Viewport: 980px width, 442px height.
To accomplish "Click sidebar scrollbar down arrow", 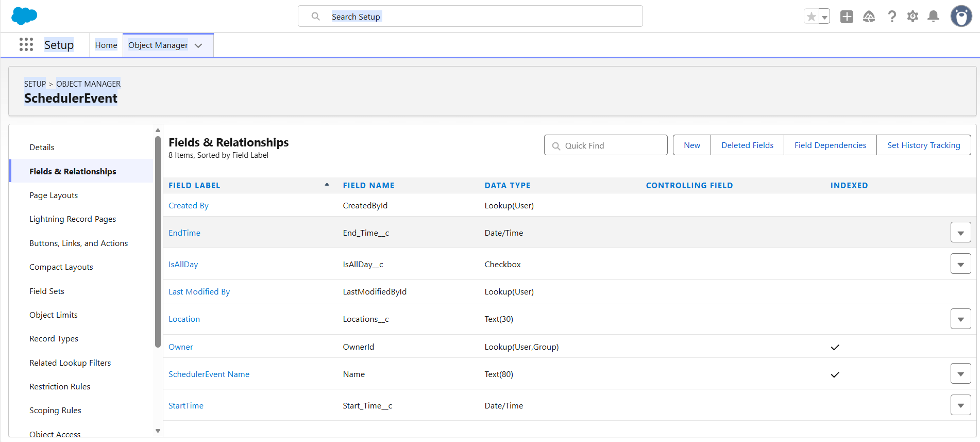I will click(158, 431).
